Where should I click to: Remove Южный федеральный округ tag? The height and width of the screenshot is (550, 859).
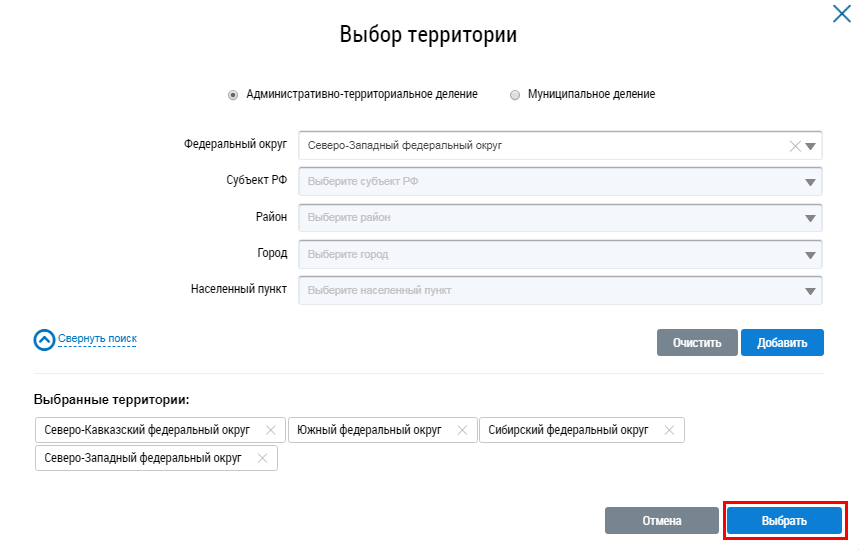coord(462,430)
